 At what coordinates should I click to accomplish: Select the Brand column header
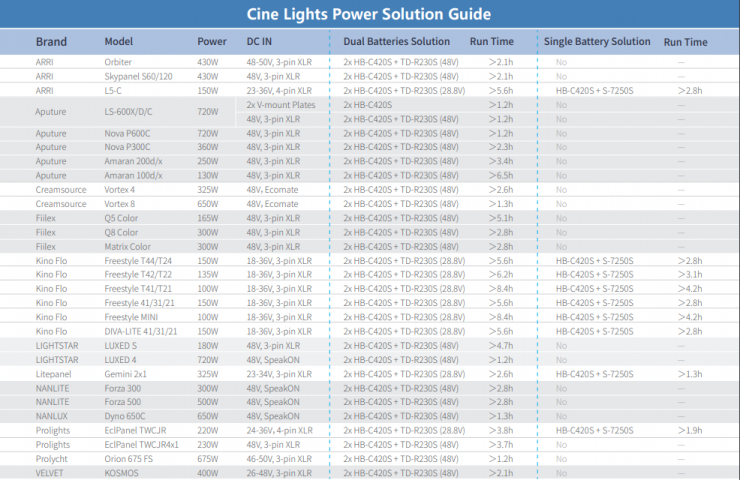pyautogui.click(x=51, y=42)
